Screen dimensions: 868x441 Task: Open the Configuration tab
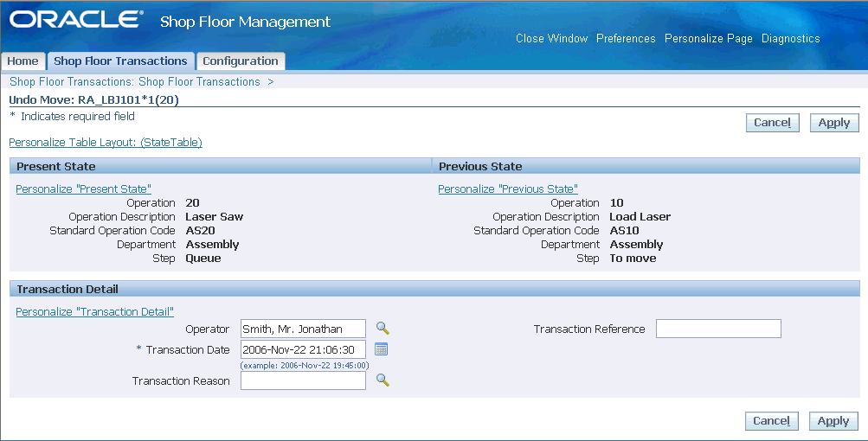click(241, 61)
